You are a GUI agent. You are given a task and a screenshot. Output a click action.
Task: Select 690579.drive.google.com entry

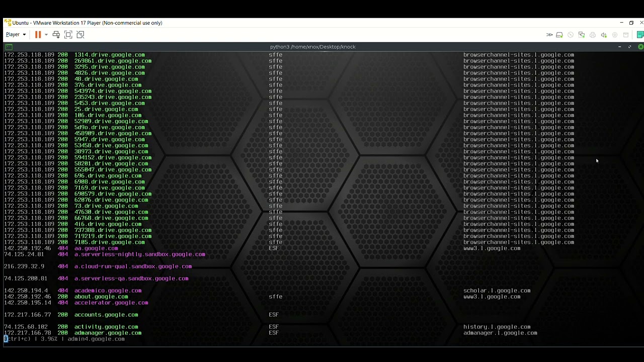click(113, 194)
